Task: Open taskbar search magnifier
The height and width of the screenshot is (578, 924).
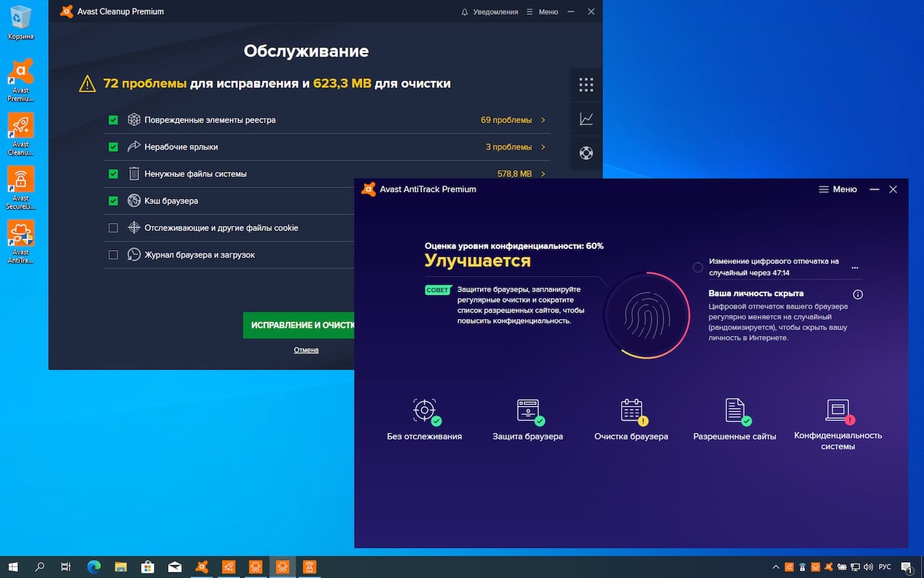Action: pyautogui.click(x=40, y=567)
